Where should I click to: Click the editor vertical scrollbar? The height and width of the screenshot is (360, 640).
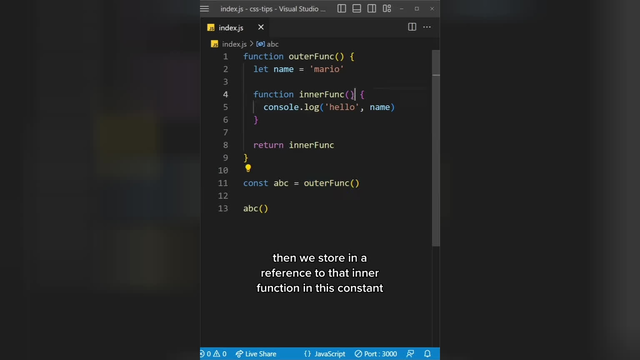coord(436,148)
